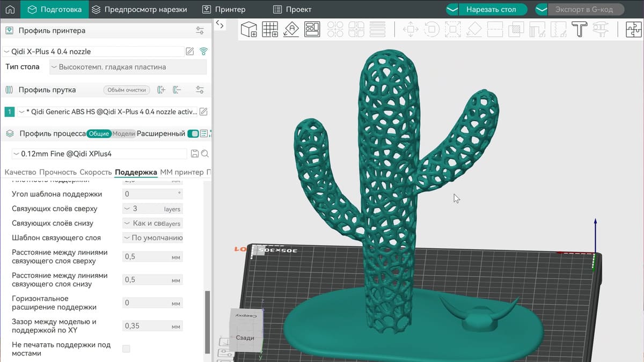This screenshot has width=644, height=362.
Task: Search process settings via magnifier icon
Action: 204,154
